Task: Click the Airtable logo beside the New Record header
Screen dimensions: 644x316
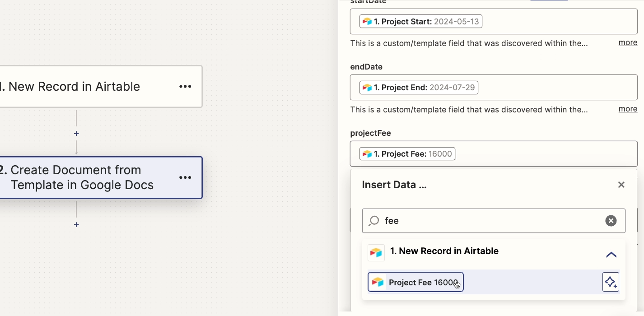Action: click(x=376, y=253)
